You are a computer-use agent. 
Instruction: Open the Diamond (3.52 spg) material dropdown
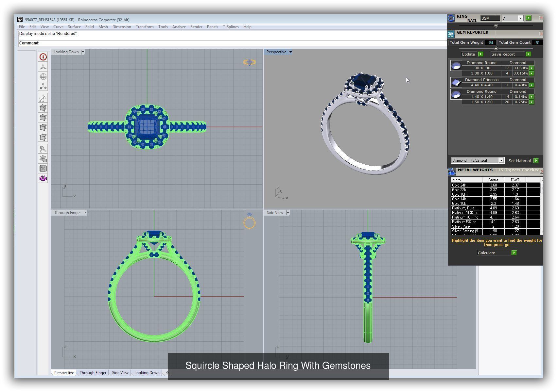click(x=501, y=160)
